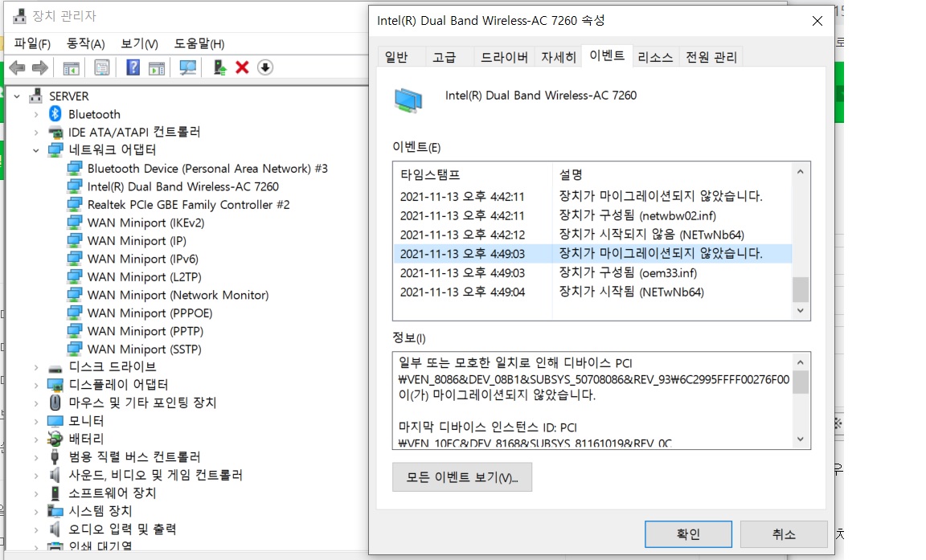Switch to the 드라이버 tab
926x560 pixels.
[504, 57]
